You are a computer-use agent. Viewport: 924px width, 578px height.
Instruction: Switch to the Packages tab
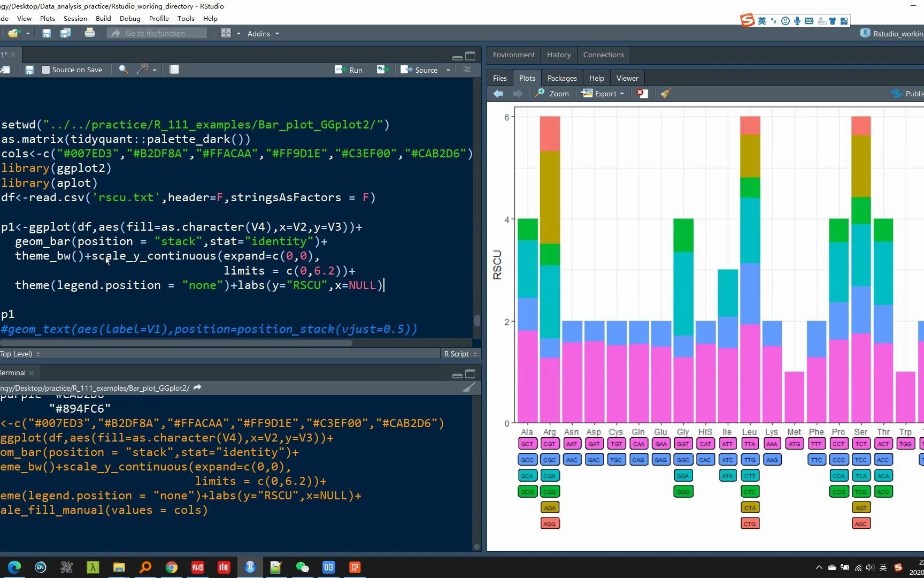coord(562,78)
